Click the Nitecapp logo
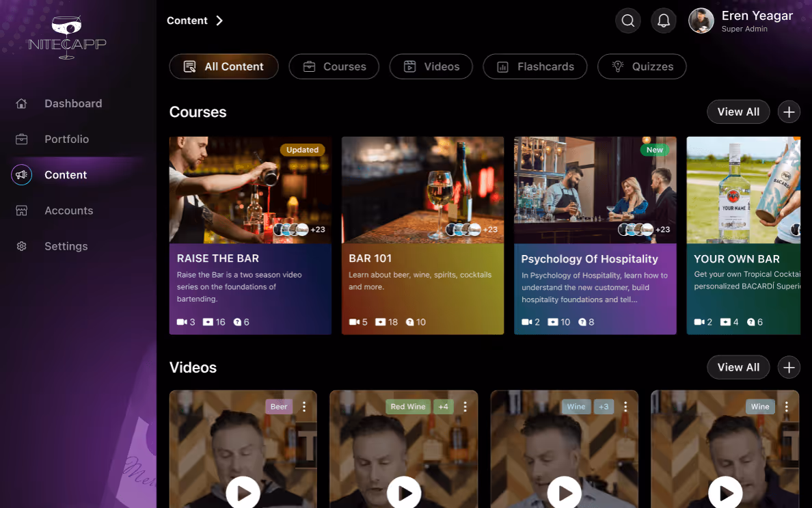This screenshot has width=812, height=508. point(67,38)
